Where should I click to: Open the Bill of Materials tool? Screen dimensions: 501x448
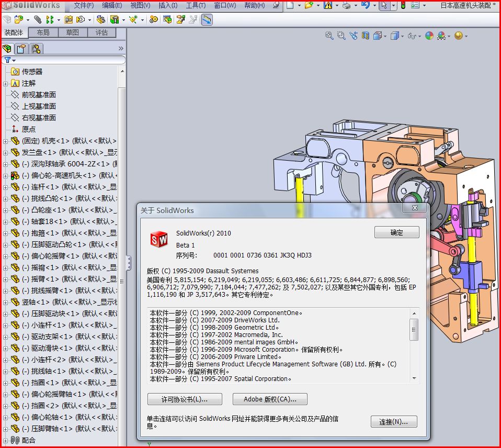point(167,20)
